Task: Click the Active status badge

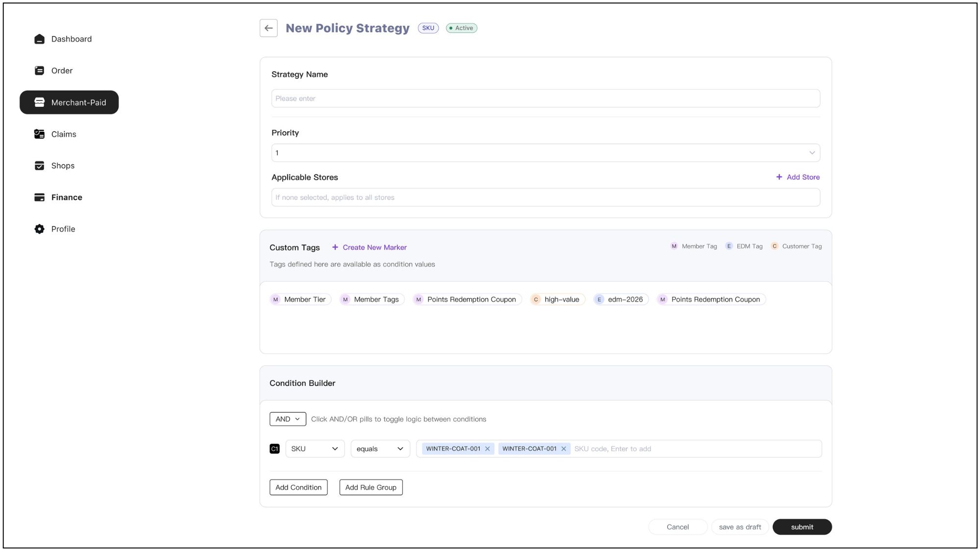Action: pos(462,28)
